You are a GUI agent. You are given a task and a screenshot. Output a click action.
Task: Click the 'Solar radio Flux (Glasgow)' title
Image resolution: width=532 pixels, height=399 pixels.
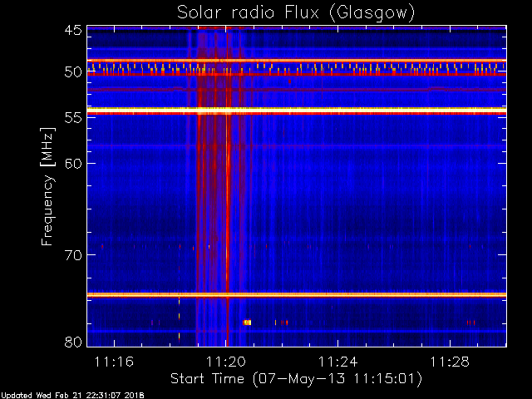coord(296,13)
